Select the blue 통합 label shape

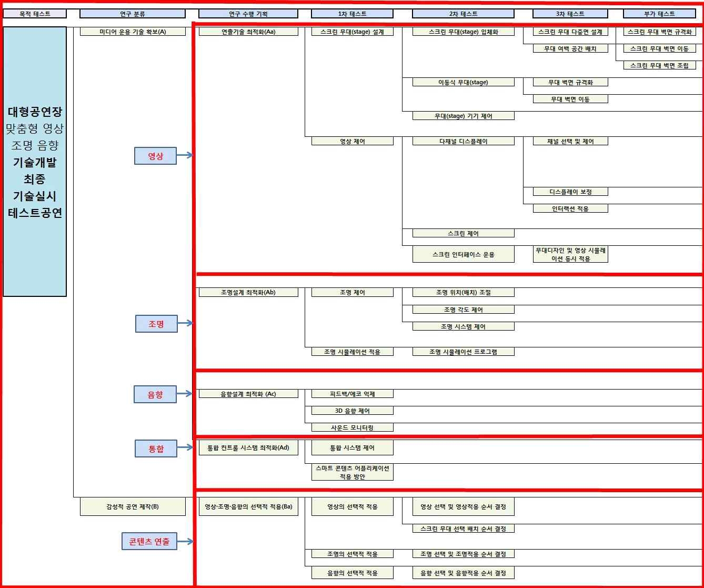click(x=156, y=449)
